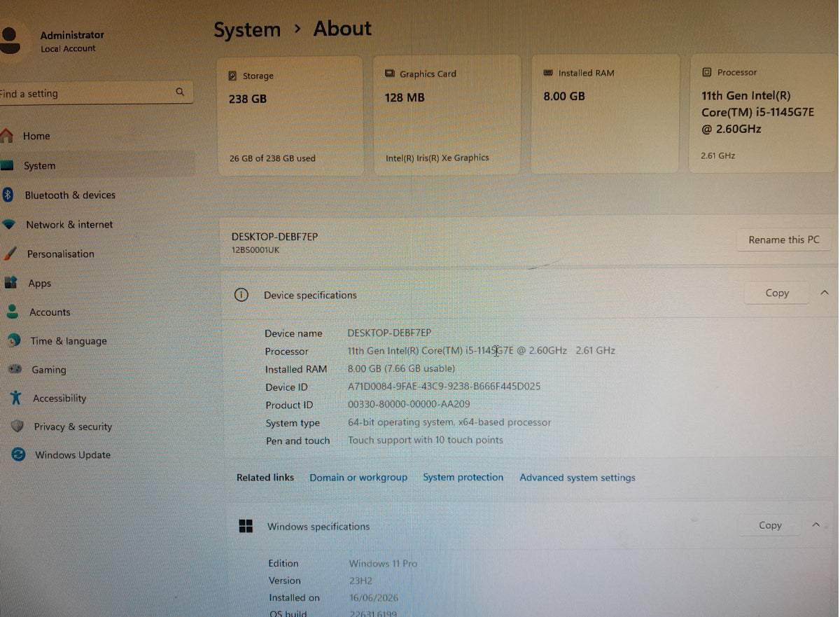Click the 26 GB of 238 GB used text
Image resolution: width=840 pixels, height=617 pixels.
coord(272,158)
